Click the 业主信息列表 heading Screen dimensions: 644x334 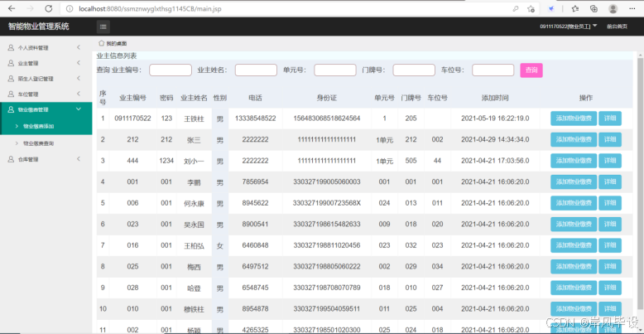[x=117, y=56]
